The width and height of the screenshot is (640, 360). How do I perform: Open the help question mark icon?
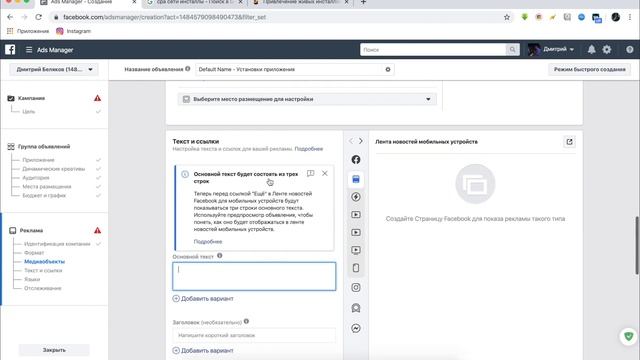coord(630,49)
